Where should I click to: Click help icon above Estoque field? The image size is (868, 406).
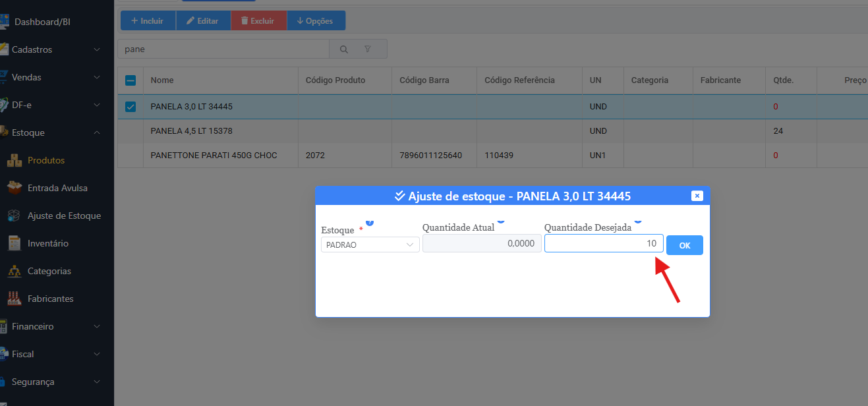click(x=369, y=222)
